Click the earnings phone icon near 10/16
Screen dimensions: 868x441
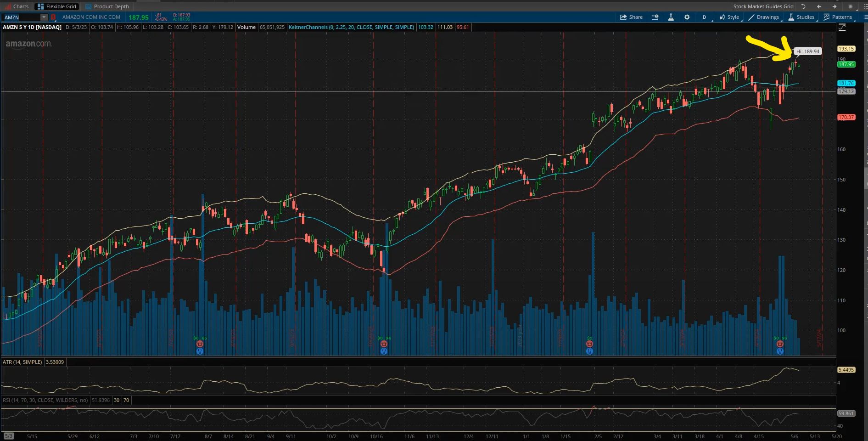(384, 344)
